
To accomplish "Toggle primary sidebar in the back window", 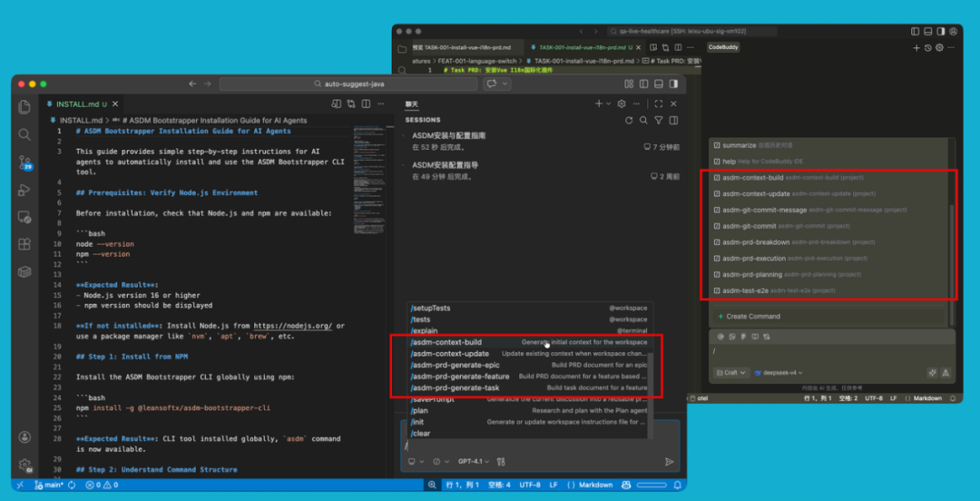I will 916,31.
